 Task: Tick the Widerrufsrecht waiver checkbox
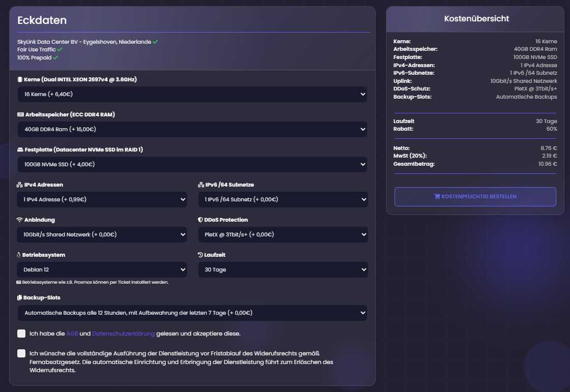point(21,353)
